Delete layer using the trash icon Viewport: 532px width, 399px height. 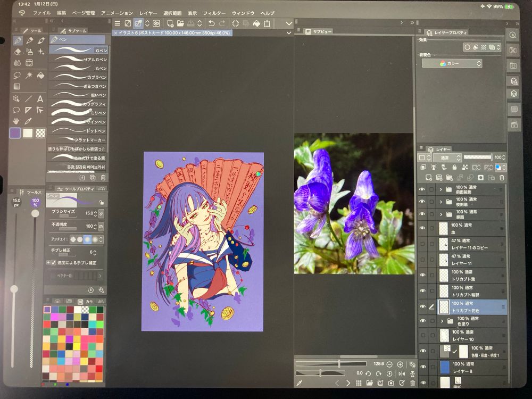[x=502, y=177]
